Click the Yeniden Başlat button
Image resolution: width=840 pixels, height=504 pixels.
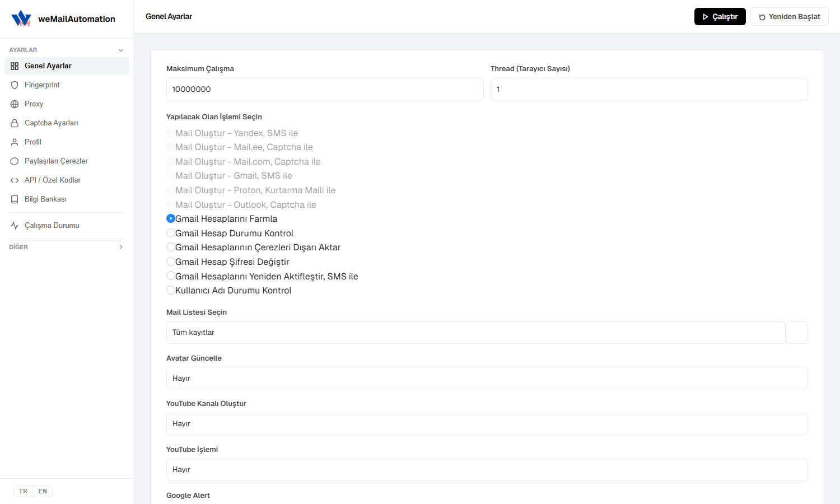(x=790, y=17)
